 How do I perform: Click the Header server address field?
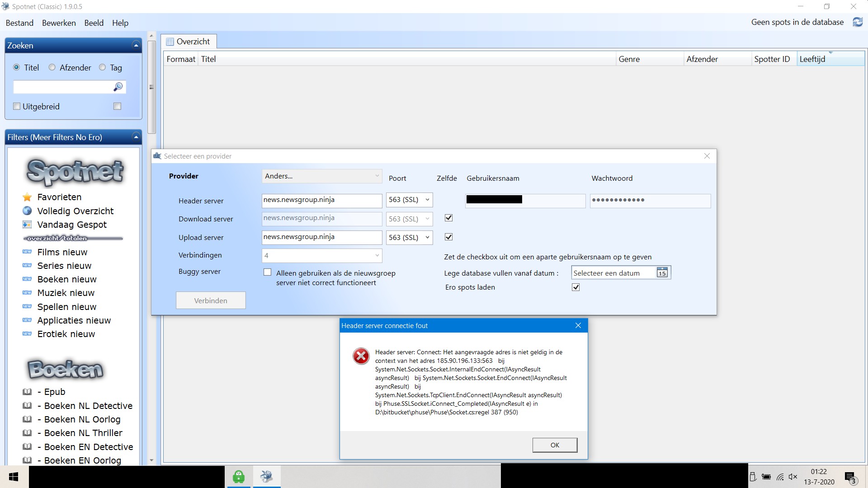[x=322, y=200]
